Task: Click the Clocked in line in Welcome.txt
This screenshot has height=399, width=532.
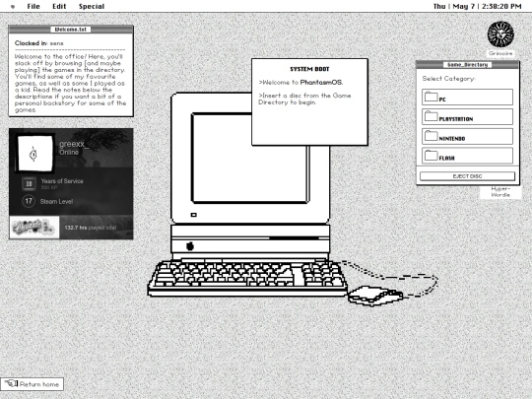Action: (x=39, y=43)
